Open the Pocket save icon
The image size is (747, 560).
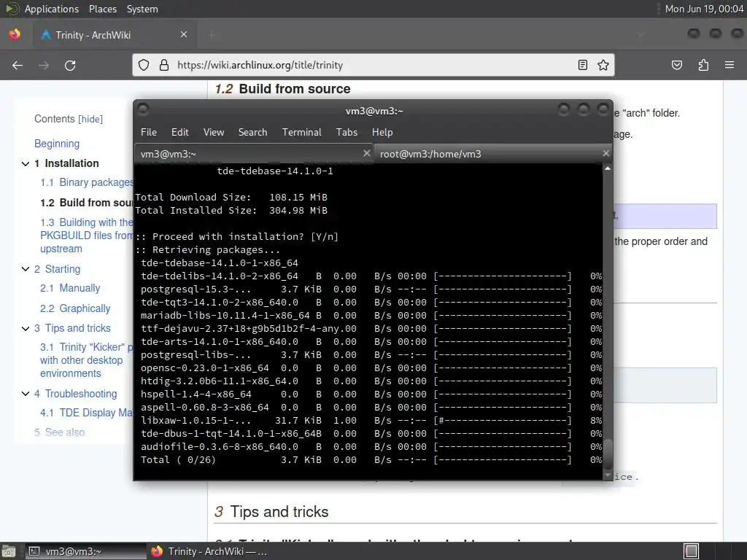coord(677,65)
